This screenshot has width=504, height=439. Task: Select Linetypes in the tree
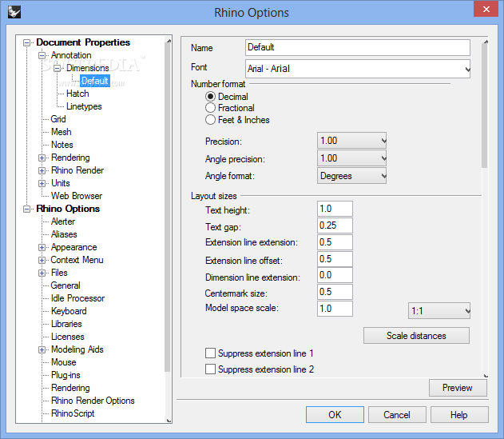[x=84, y=106]
